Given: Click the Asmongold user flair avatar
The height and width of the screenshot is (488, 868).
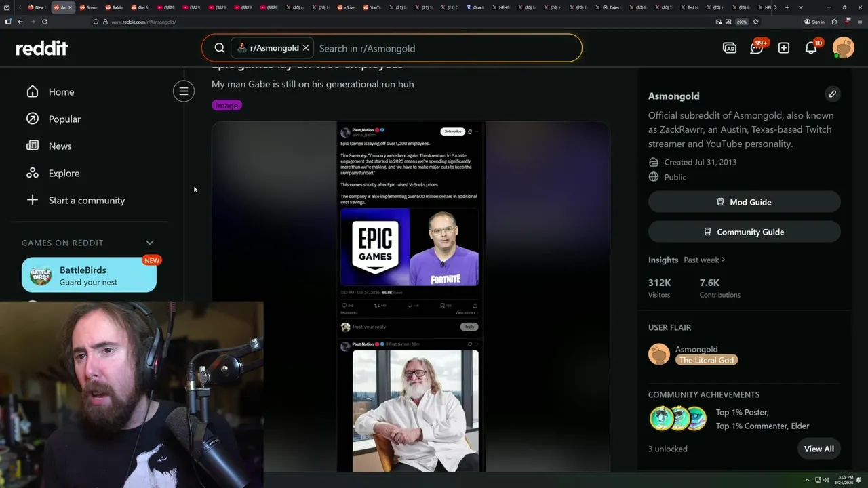Looking at the screenshot, I should pos(659,354).
